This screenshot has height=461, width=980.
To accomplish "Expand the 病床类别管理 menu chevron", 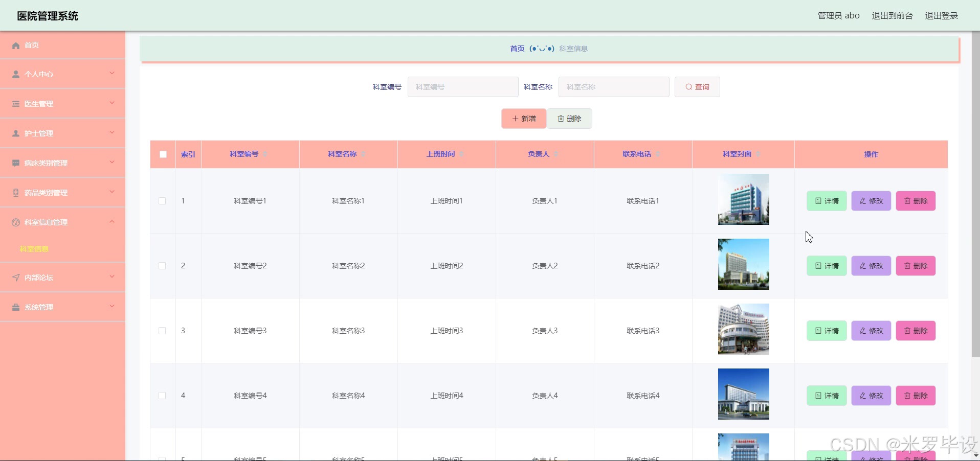I will (x=112, y=163).
